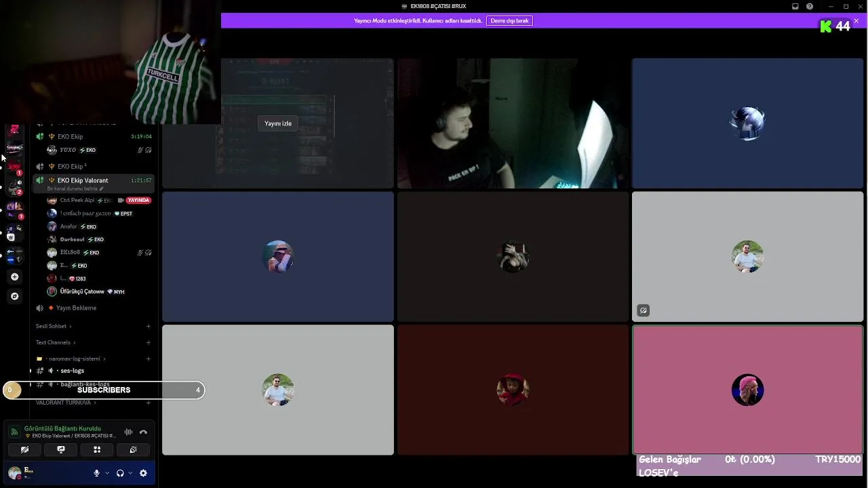Focus the live stream preview tile
The image size is (868, 488).
[278, 123]
